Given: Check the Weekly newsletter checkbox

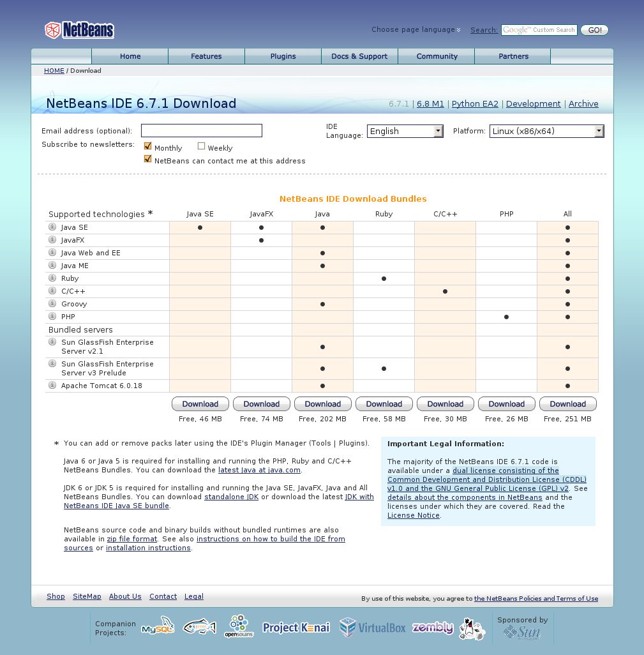Looking at the screenshot, I should pos(201,146).
